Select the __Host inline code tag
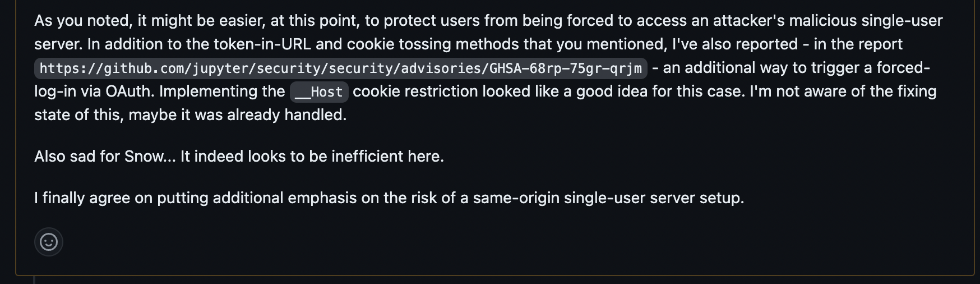Viewport: 980px width, 284px height. (319, 92)
